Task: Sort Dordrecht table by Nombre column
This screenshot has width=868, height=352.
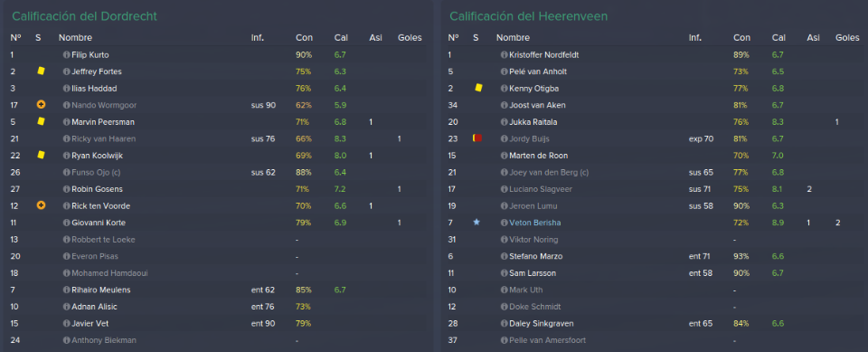Action: (x=75, y=38)
